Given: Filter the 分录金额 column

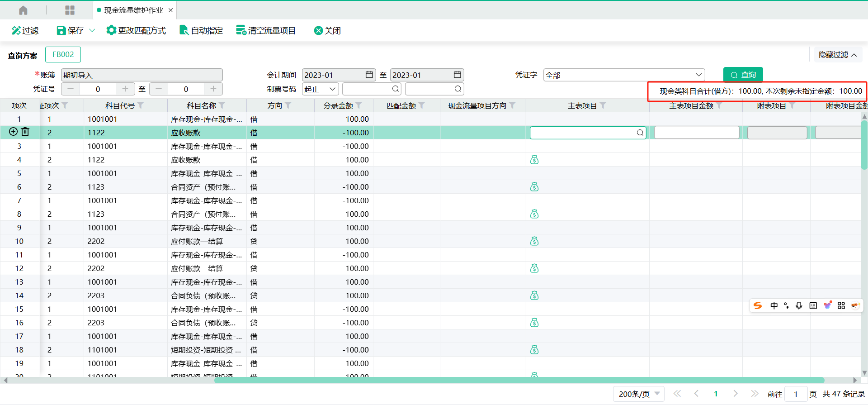Looking at the screenshot, I should (x=359, y=105).
